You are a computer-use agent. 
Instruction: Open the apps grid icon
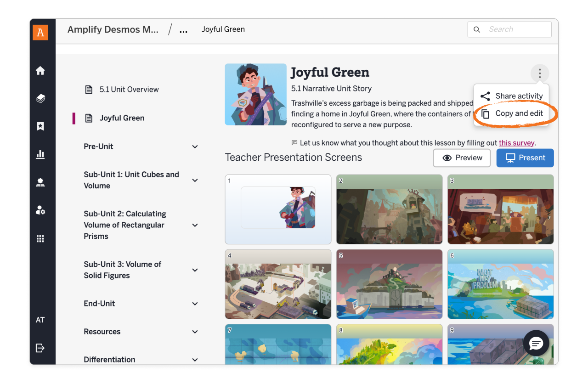[x=40, y=238]
